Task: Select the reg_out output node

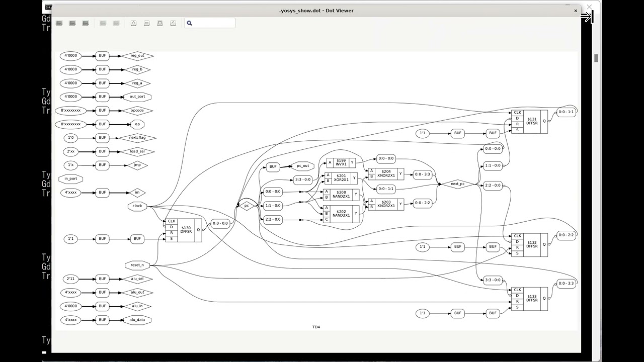Action: 137,56
